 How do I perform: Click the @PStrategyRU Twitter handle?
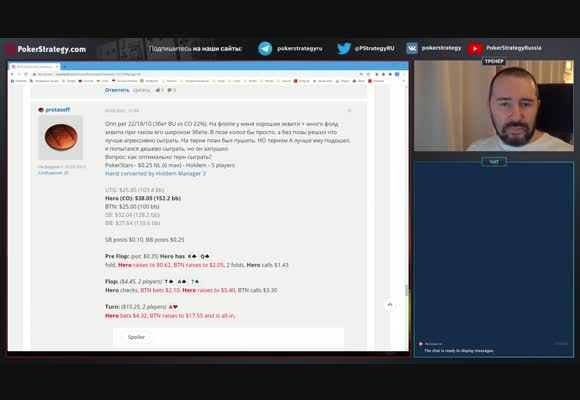click(374, 48)
